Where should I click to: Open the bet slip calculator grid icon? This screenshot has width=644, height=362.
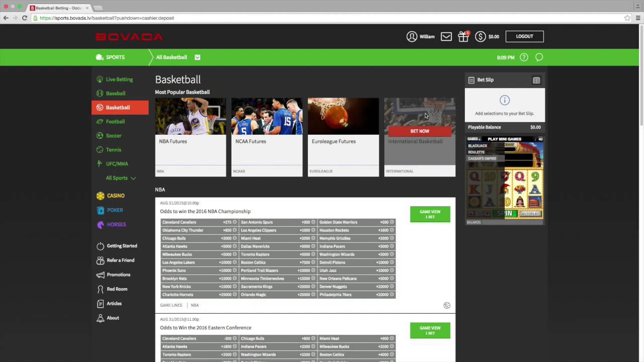tap(536, 80)
